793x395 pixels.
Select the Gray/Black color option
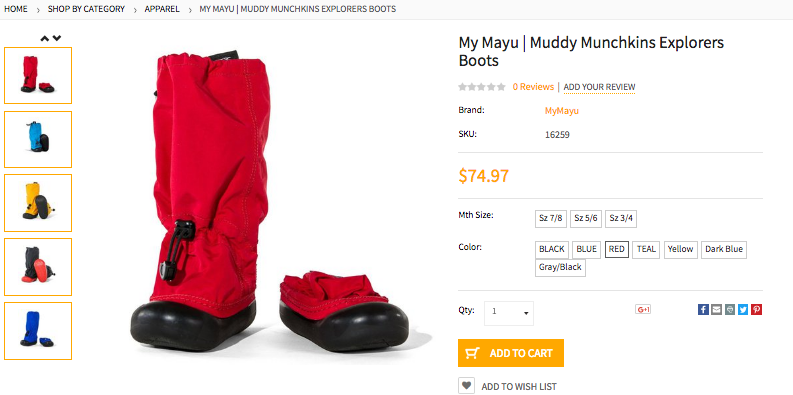tap(560, 268)
